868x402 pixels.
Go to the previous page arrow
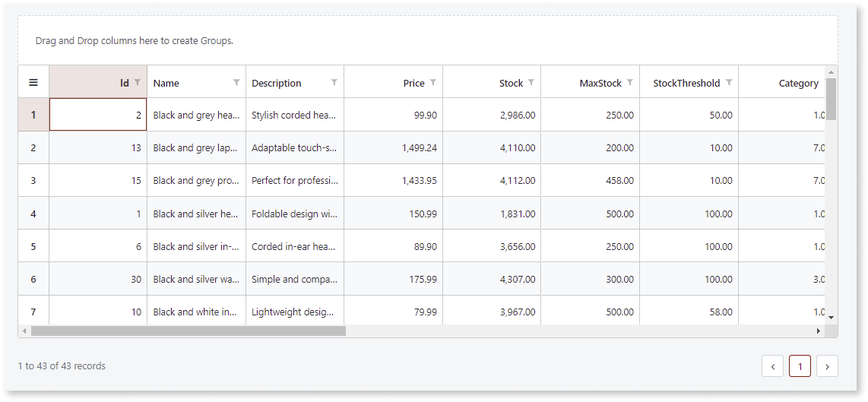(772, 366)
